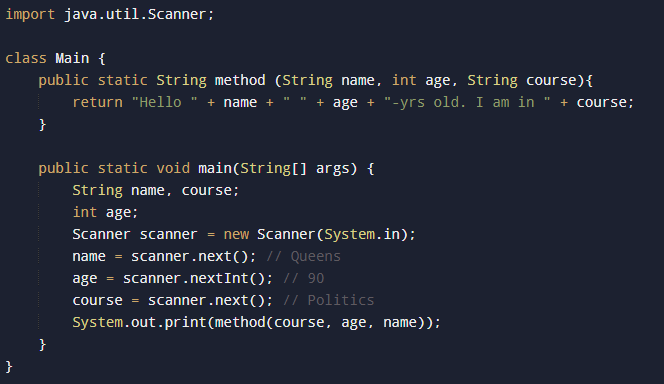Click main(String[] args) method signature
Image resolution: width=664 pixels, height=384 pixels.
[x=278, y=168]
